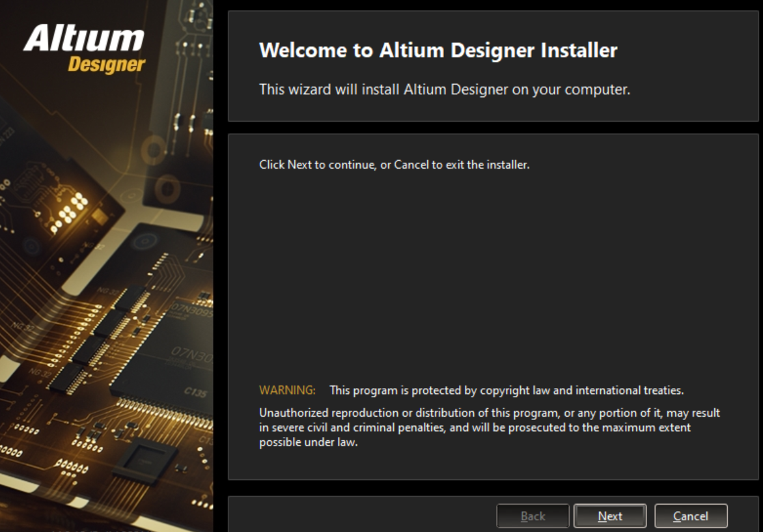Click 'This wizard will install Altium Designer' text
Screen dimensions: 763x532
point(444,90)
